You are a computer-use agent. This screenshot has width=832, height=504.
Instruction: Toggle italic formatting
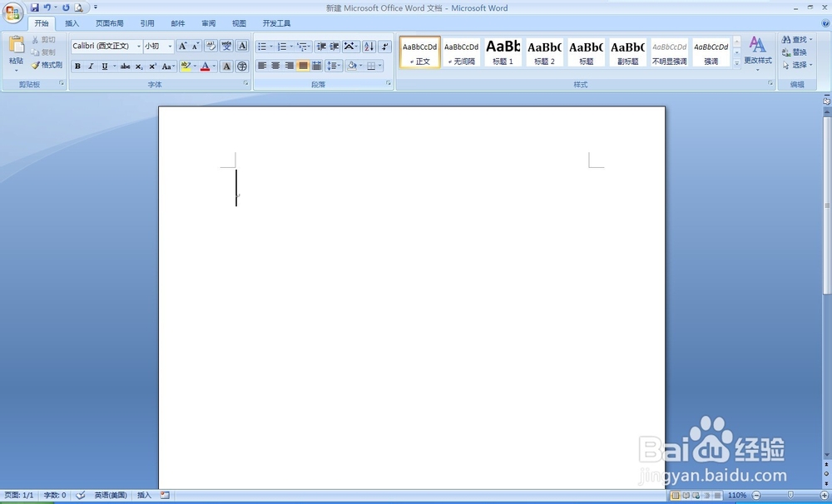[x=91, y=67]
